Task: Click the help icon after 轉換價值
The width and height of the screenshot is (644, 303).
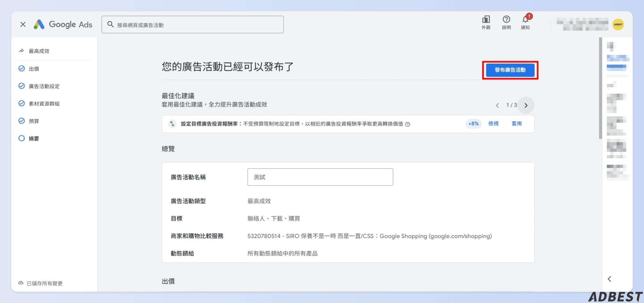Action: pyautogui.click(x=408, y=124)
